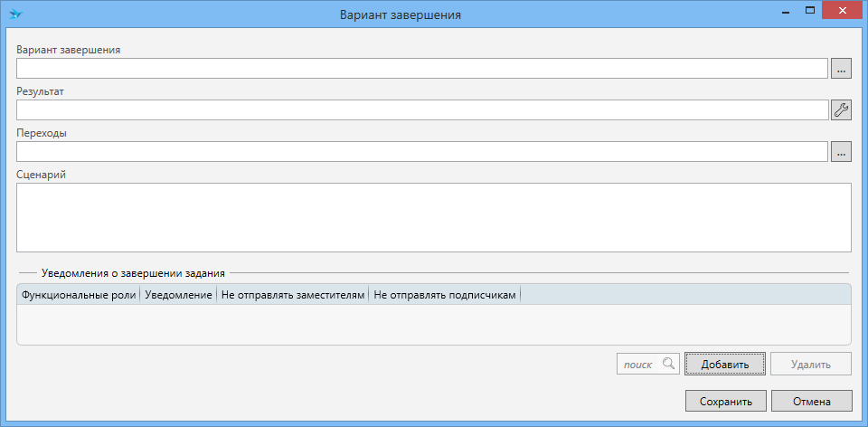Open ellipsis picker for Вариант завершения field
This screenshot has width=868, height=427.
click(841, 69)
